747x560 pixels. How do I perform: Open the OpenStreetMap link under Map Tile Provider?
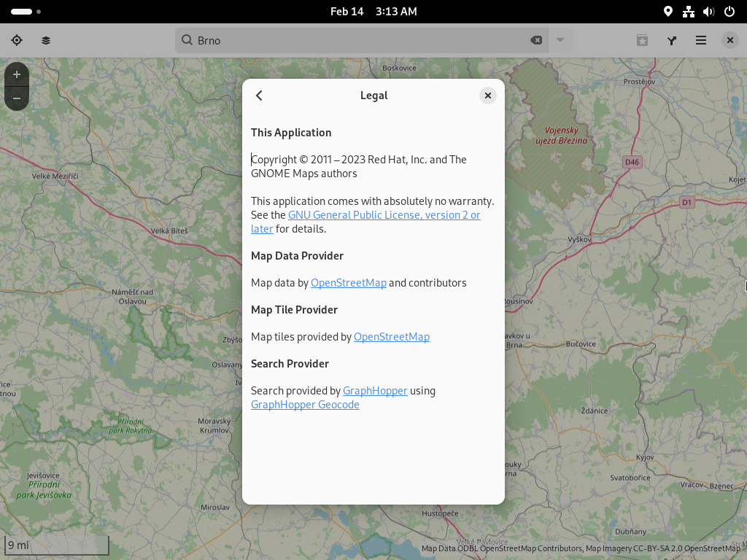coord(392,337)
